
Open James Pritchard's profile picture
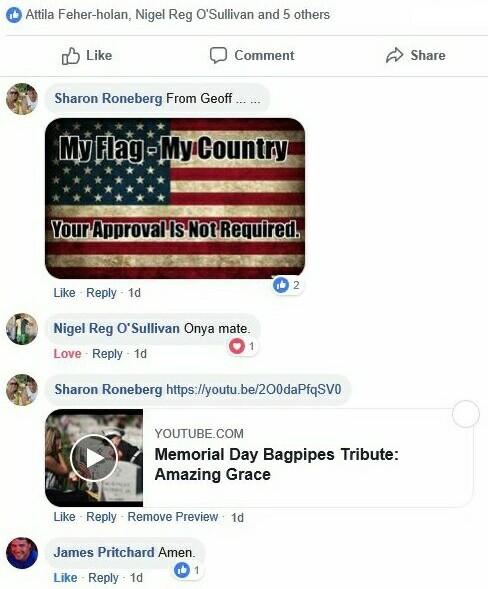(x=22, y=553)
